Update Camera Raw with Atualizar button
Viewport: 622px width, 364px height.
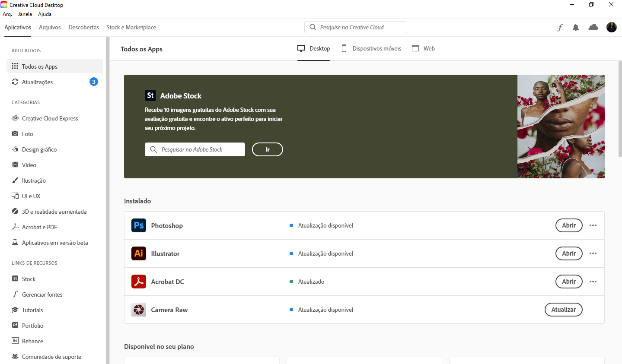[563, 310]
